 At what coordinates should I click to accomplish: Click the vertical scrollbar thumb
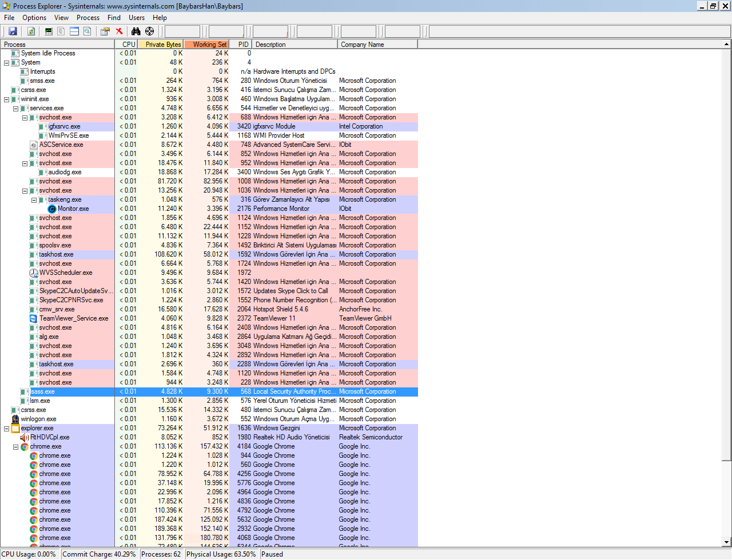726,254
